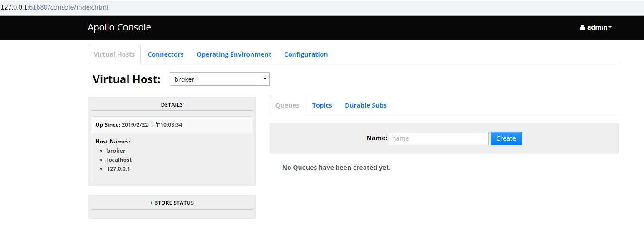The width and height of the screenshot is (644, 252).
Task: Click the Apollo Console title link
Action: click(119, 27)
